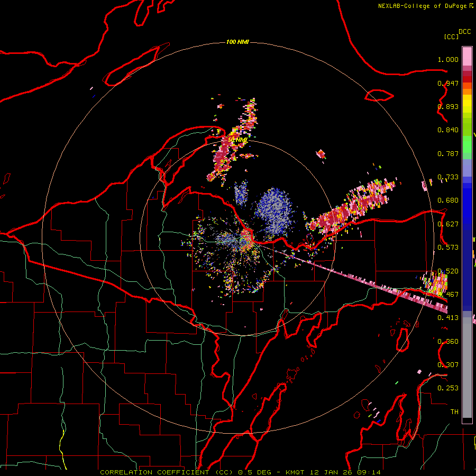This screenshot has width=476, height=476.
Task: Select the 0.520 legend value
Action: pos(448,271)
